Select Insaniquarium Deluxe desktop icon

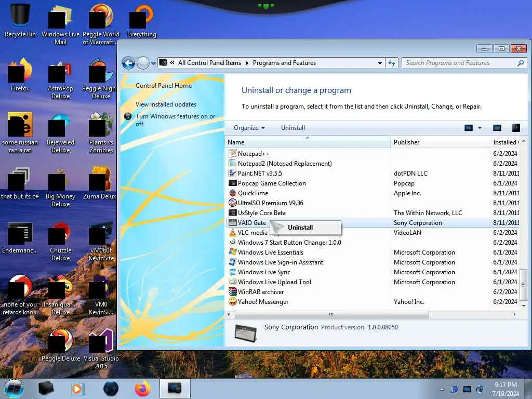(x=60, y=295)
